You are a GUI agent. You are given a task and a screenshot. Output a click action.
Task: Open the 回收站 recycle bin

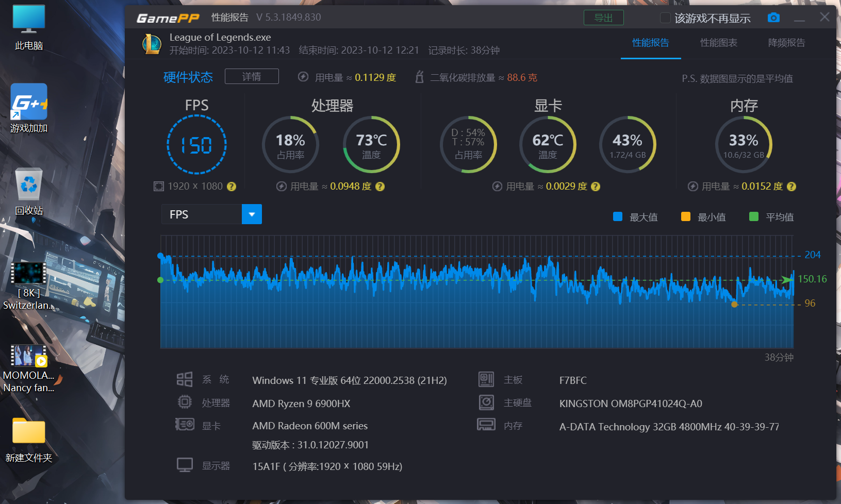click(x=29, y=191)
